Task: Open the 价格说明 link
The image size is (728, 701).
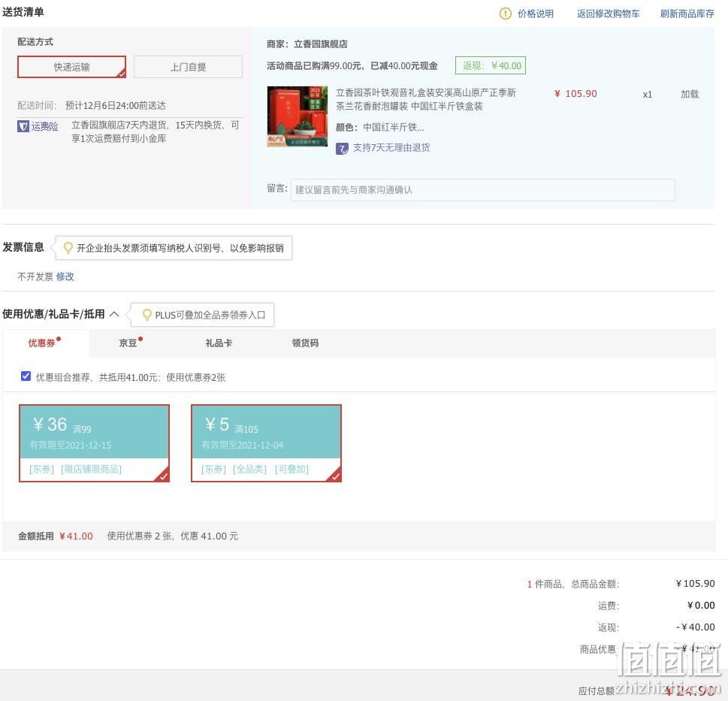Action: [536, 14]
